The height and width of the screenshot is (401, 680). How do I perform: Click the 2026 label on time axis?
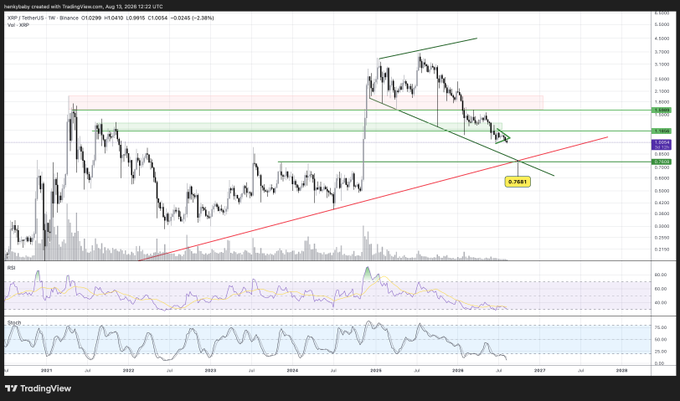click(x=458, y=371)
